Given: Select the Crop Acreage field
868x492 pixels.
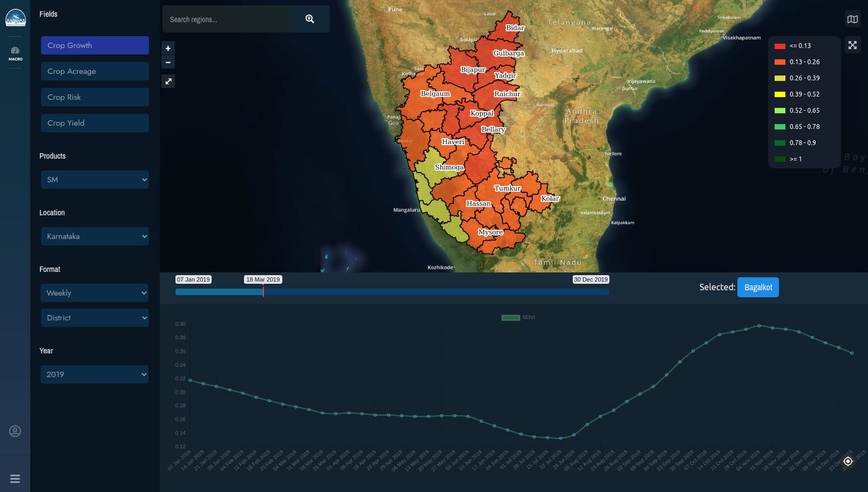Looking at the screenshot, I should click(94, 71).
